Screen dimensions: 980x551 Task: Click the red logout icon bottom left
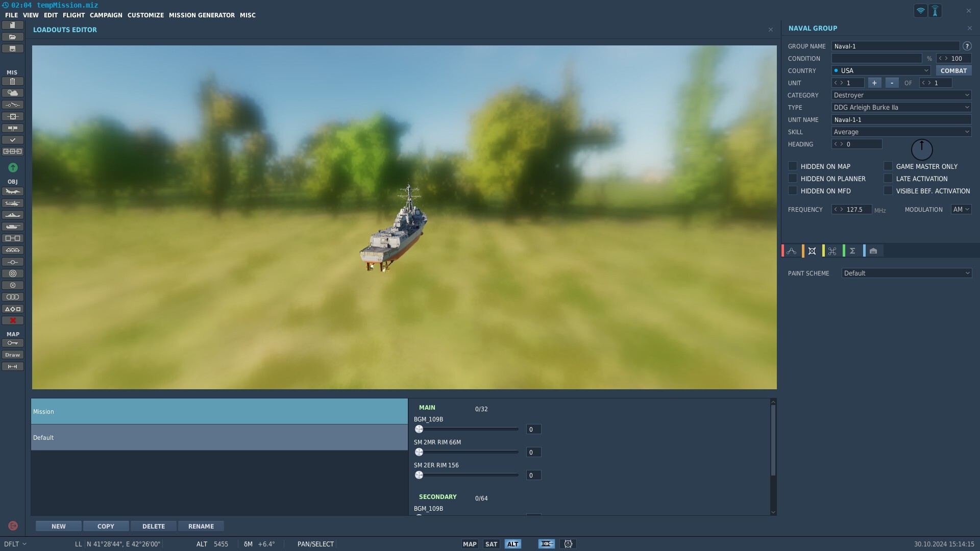13,525
